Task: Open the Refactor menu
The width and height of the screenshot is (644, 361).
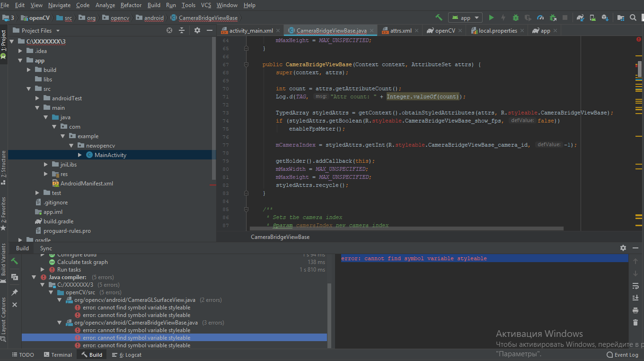Action: (x=131, y=5)
